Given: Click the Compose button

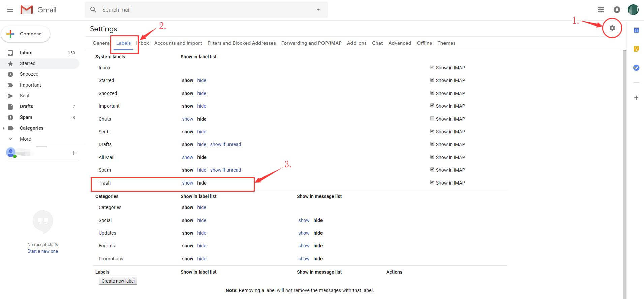Looking at the screenshot, I should pos(26,34).
